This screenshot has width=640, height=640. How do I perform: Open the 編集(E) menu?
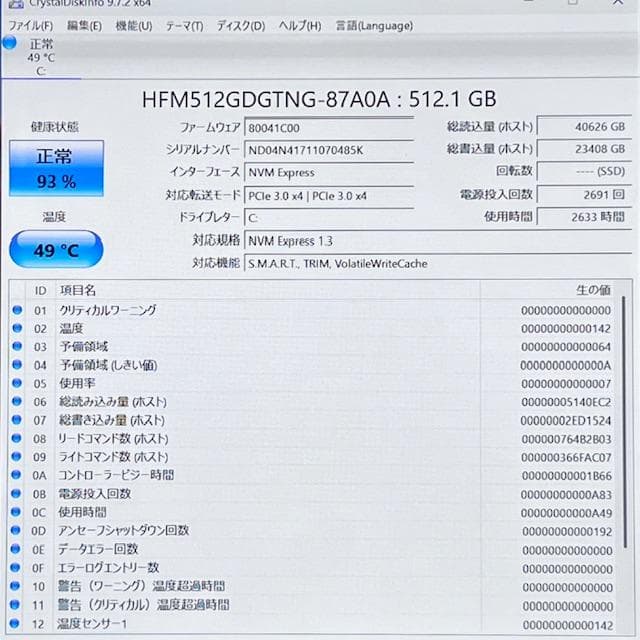(83, 25)
